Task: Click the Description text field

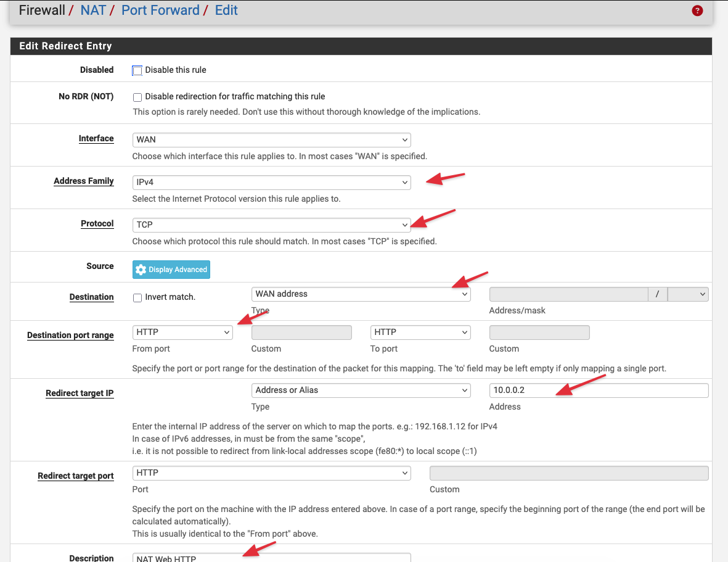Action: coord(271,558)
